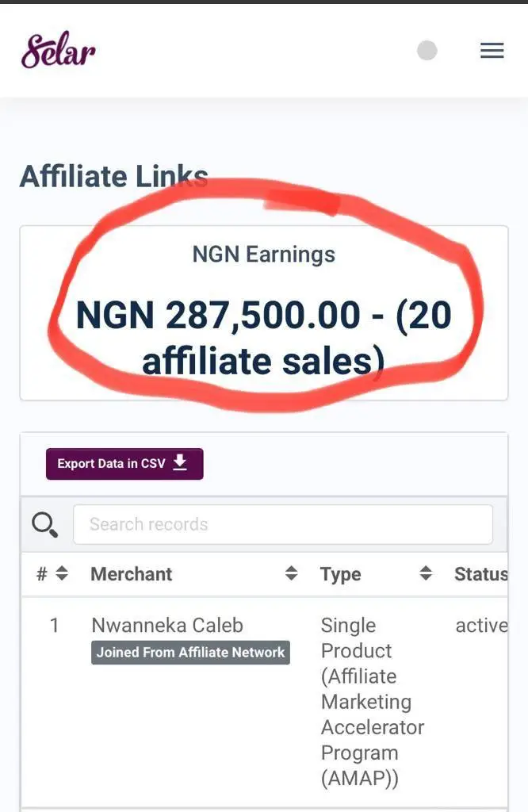Sort by the # column arrows

62,573
